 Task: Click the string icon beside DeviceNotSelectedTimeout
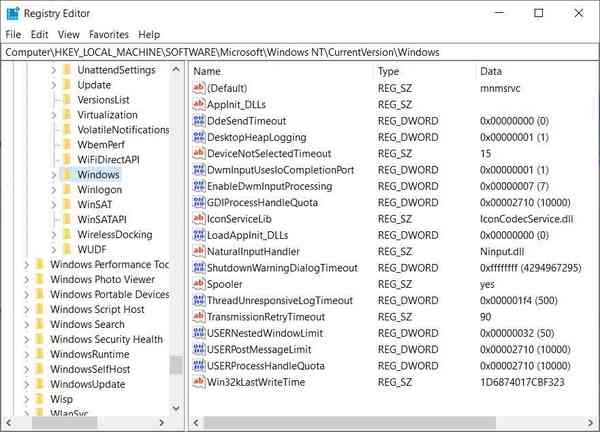click(x=199, y=153)
